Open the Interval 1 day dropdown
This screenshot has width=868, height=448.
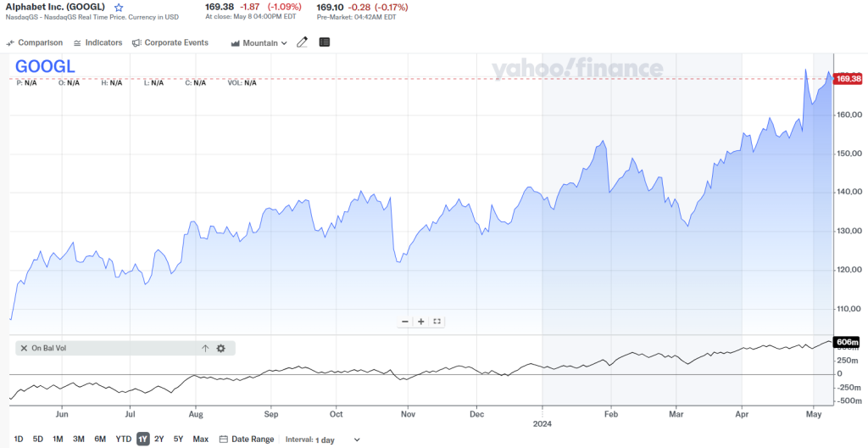pos(337,440)
